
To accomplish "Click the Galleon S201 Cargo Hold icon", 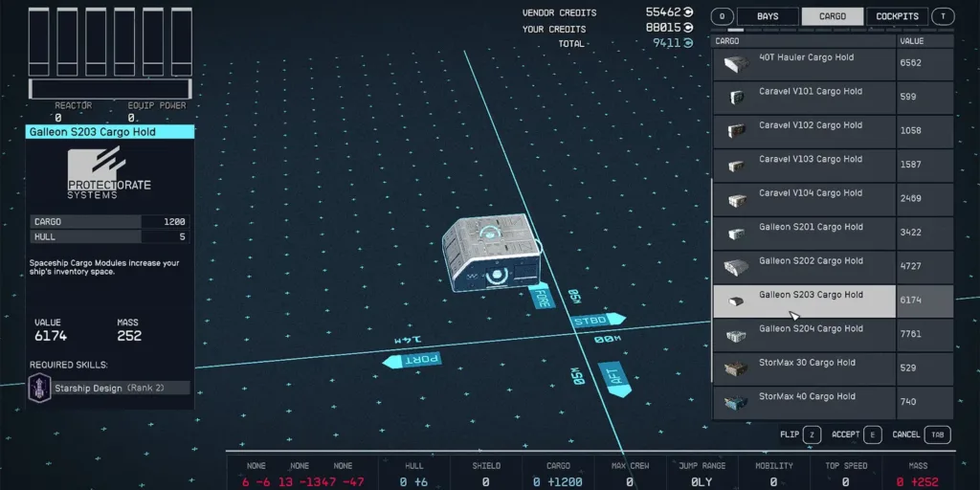I will point(736,234).
